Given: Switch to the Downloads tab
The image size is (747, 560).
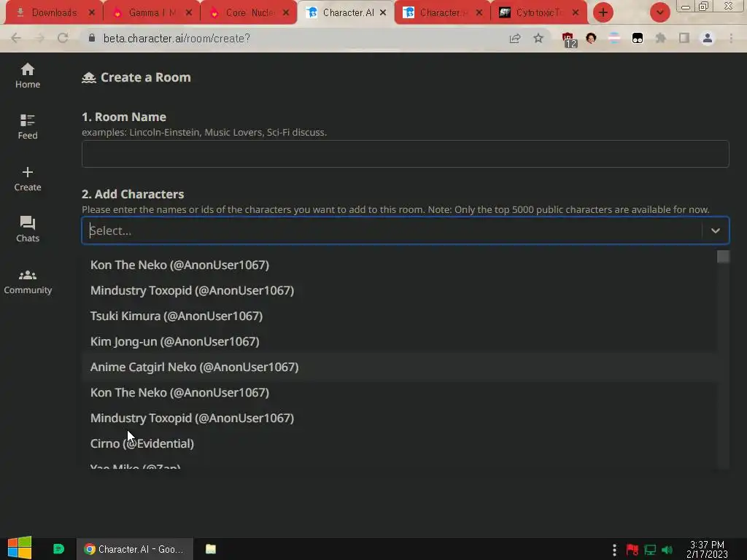Looking at the screenshot, I should click(53, 12).
